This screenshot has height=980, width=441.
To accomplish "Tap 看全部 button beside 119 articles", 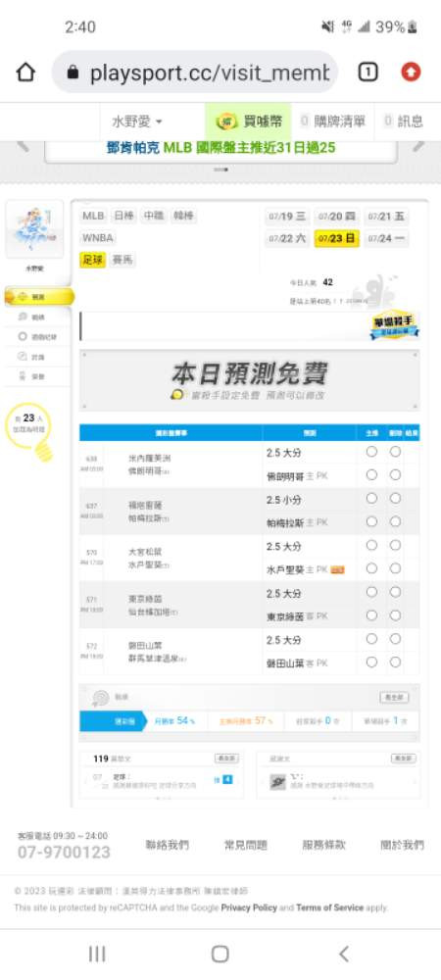I will (226, 759).
